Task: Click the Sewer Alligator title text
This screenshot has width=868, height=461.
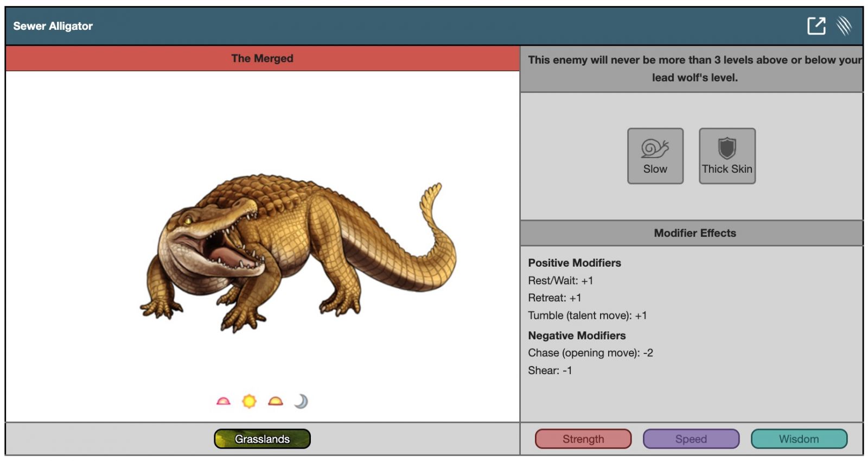Action: [53, 26]
